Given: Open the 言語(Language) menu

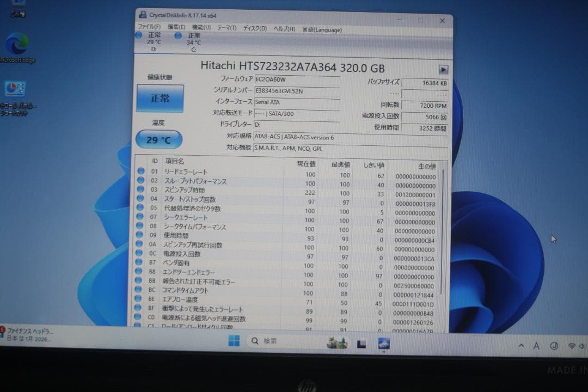Looking at the screenshot, I should coord(322,29).
